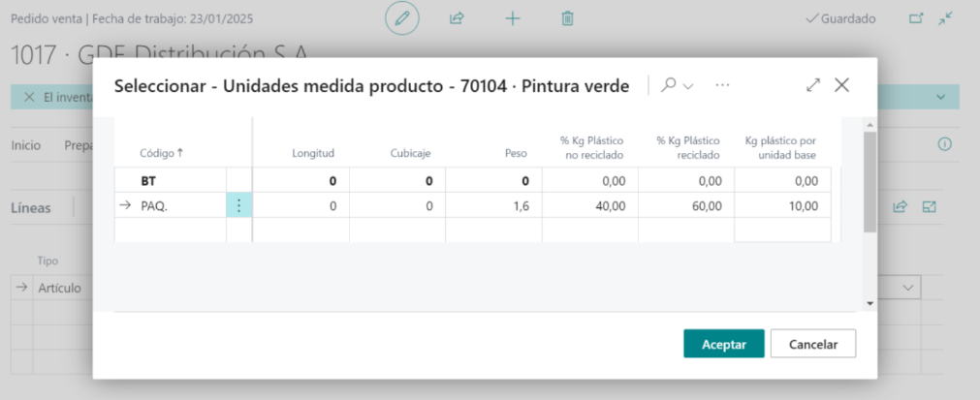Image resolution: width=980 pixels, height=400 pixels.
Task: Sort by the Código column header
Action: (161, 153)
